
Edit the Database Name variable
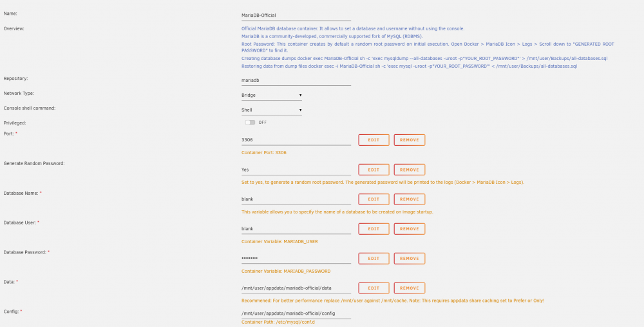click(x=374, y=199)
